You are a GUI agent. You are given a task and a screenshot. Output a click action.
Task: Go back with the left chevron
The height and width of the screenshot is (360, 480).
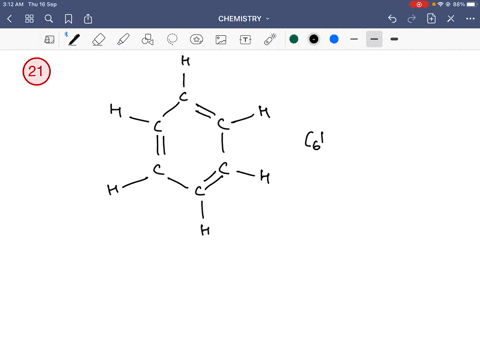click(x=10, y=19)
